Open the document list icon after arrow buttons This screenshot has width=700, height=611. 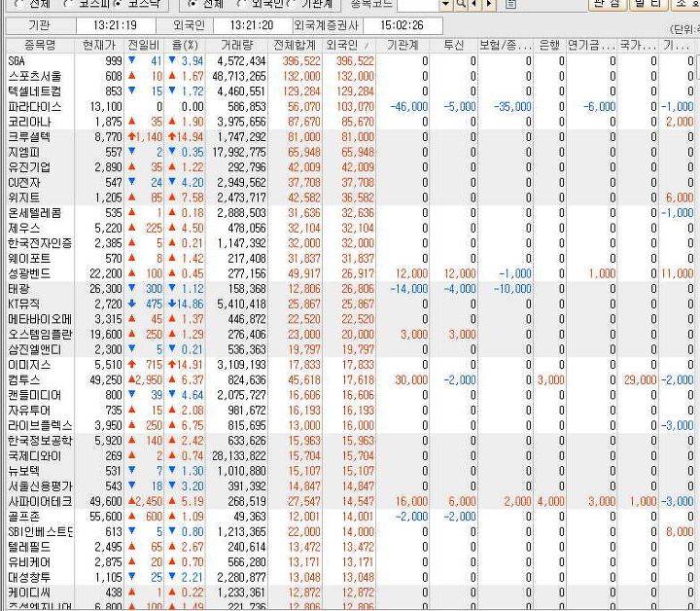click(x=510, y=4)
